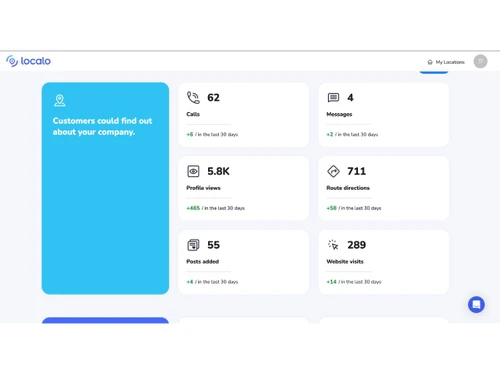The image size is (500, 375).
Task: Click the Messages chat icon
Action: click(x=333, y=97)
